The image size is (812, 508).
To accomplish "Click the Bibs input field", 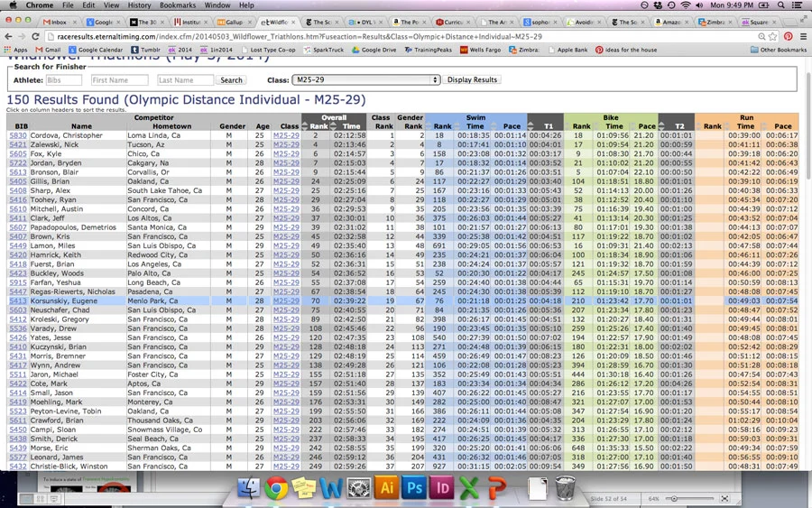I will [64, 80].
